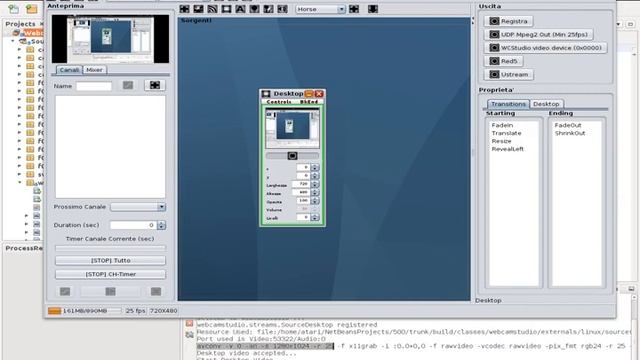Switch to the Canali tab
Screen dimensions: 640x360
click(x=69, y=70)
